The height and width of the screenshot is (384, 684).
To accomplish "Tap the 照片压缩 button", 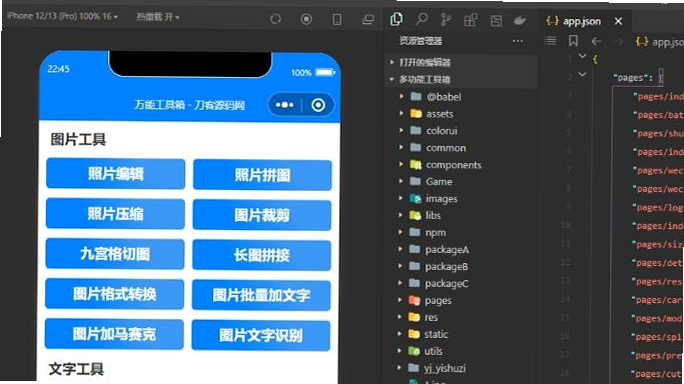I will click(x=115, y=214).
